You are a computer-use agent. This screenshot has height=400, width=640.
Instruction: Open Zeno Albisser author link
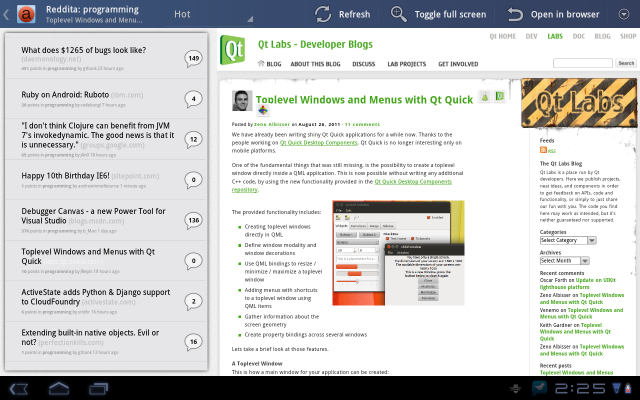(271, 124)
